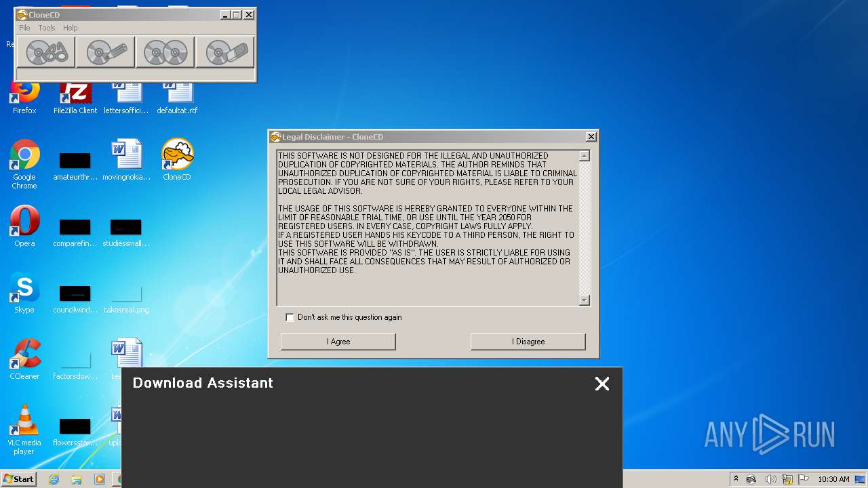Select the councilwind desktop file

pyautogui.click(x=75, y=299)
